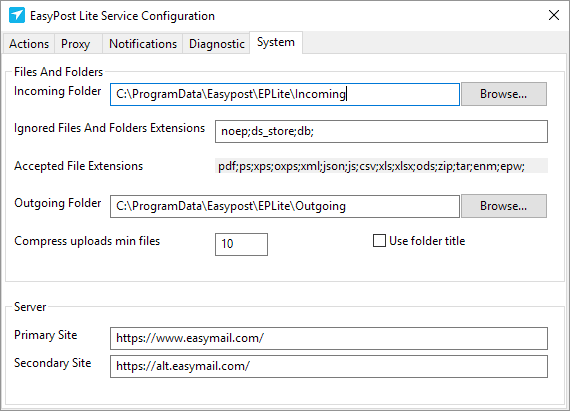Select the Notifications tab
This screenshot has height=411, width=570.
143,44
